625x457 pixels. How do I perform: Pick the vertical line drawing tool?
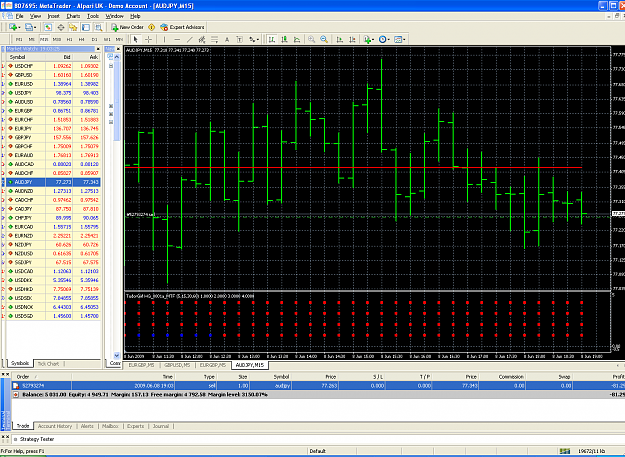point(164,39)
